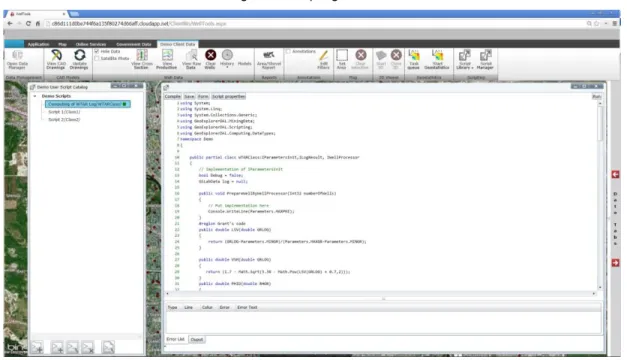Click the Run button in script editor

click(596, 97)
